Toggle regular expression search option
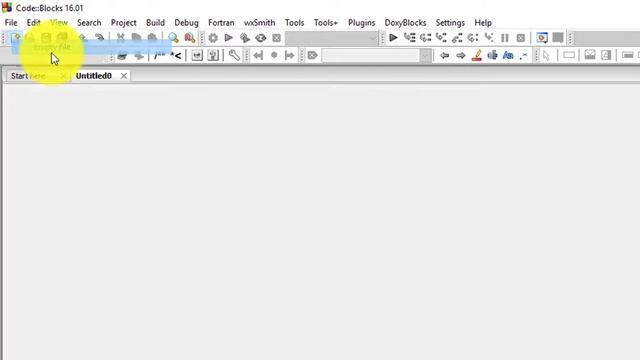The height and width of the screenshot is (360, 640). click(x=524, y=55)
